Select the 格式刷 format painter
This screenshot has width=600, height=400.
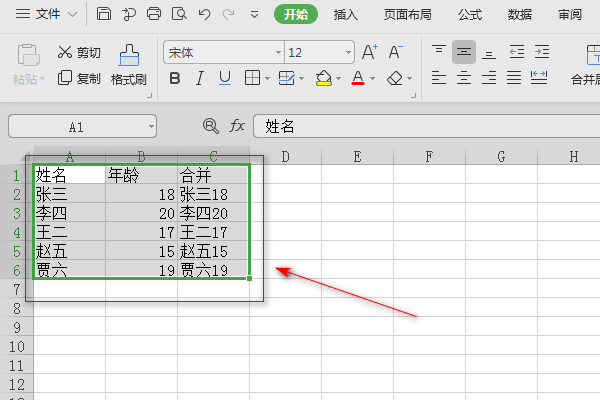pos(129,65)
